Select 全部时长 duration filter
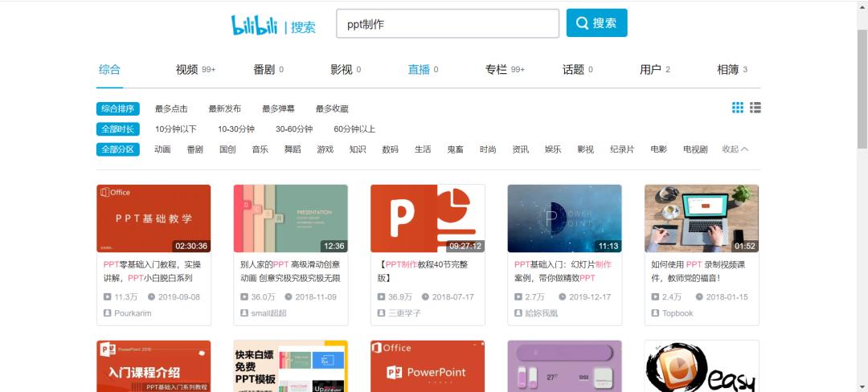Image resolution: width=868 pixels, height=392 pixels. [x=118, y=129]
